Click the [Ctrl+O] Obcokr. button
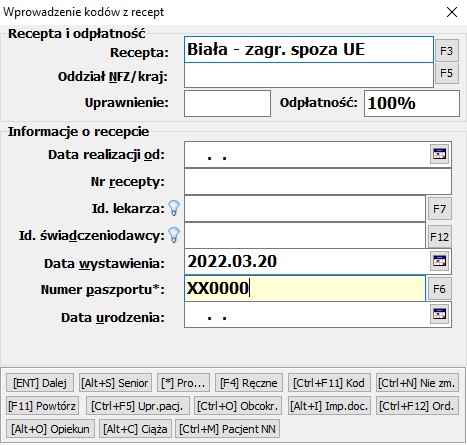This screenshot has width=467, height=445. tap(238, 406)
